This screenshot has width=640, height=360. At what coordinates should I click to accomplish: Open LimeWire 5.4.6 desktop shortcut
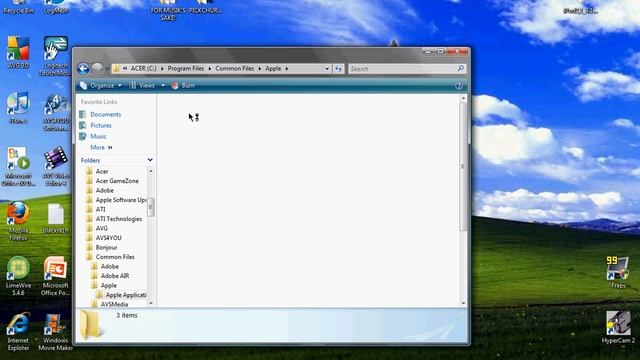point(18,276)
